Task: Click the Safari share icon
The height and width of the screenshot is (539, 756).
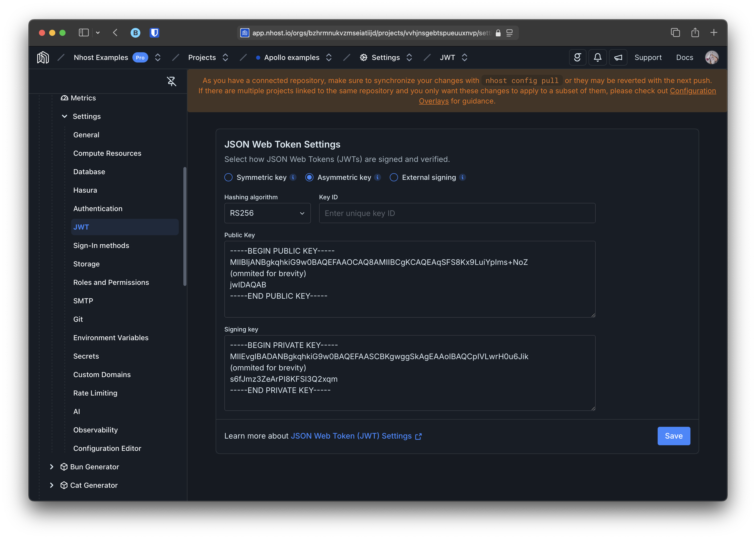Action: (695, 33)
